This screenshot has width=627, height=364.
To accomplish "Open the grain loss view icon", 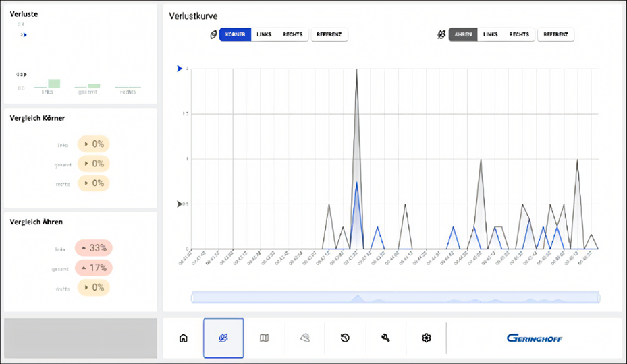I will [x=223, y=338].
